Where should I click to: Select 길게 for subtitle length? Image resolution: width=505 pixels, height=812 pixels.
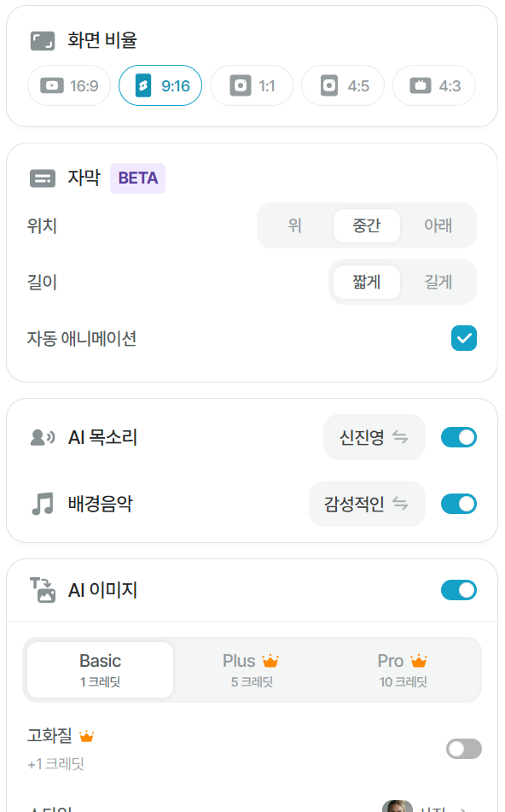[438, 281]
